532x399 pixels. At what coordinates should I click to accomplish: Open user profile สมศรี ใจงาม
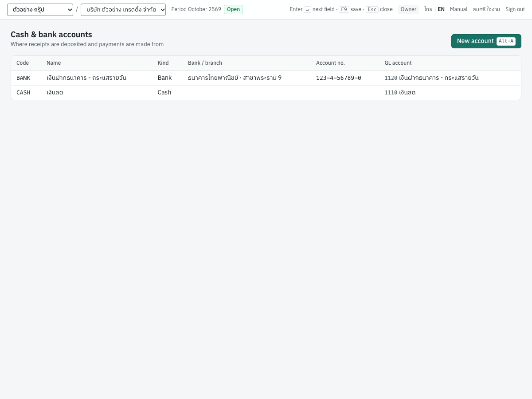click(486, 9)
